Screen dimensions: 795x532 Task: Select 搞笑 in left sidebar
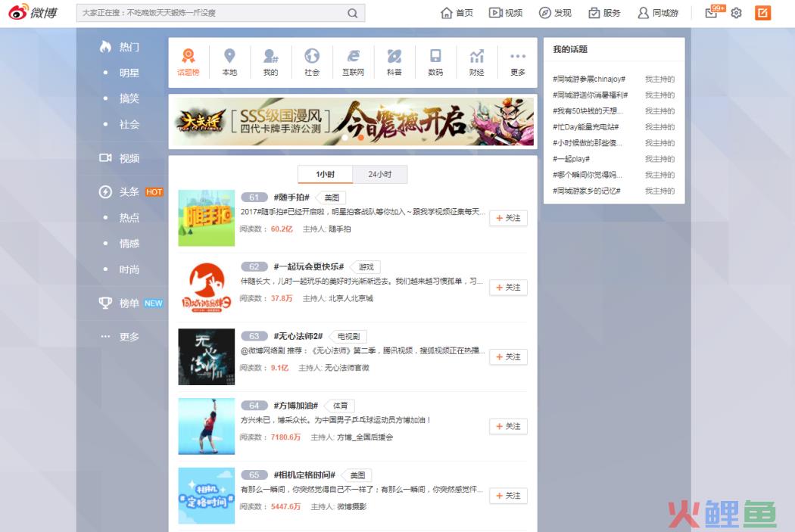click(129, 98)
